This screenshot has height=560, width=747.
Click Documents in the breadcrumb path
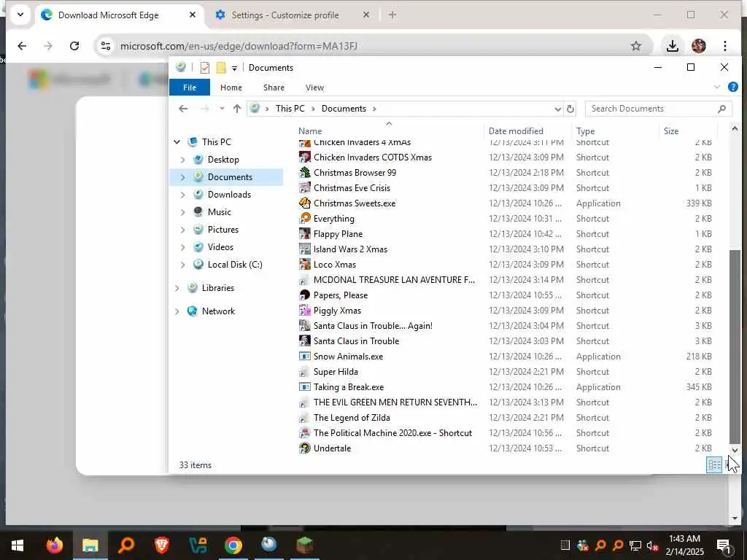point(344,109)
